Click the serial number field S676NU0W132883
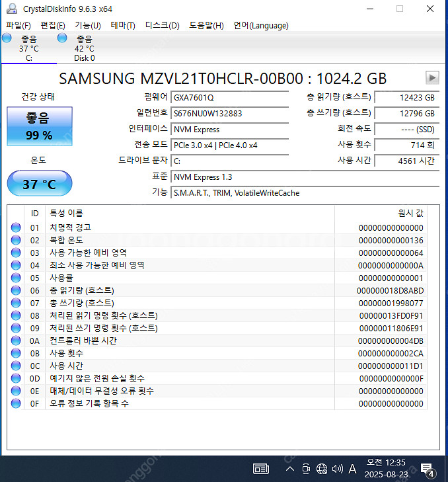Image resolution: width=448 pixels, height=482 pixels. [x=229, y=114]
